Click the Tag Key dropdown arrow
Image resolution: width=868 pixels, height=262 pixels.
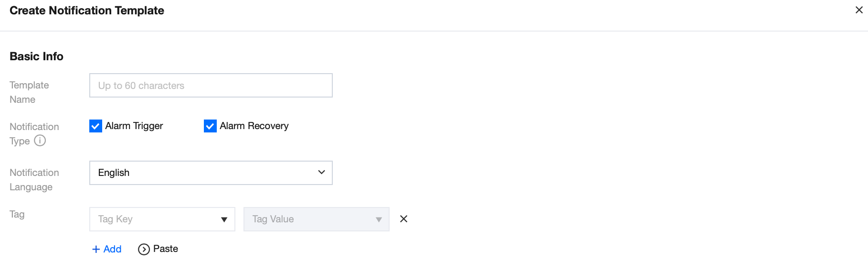tap(224, 219)
